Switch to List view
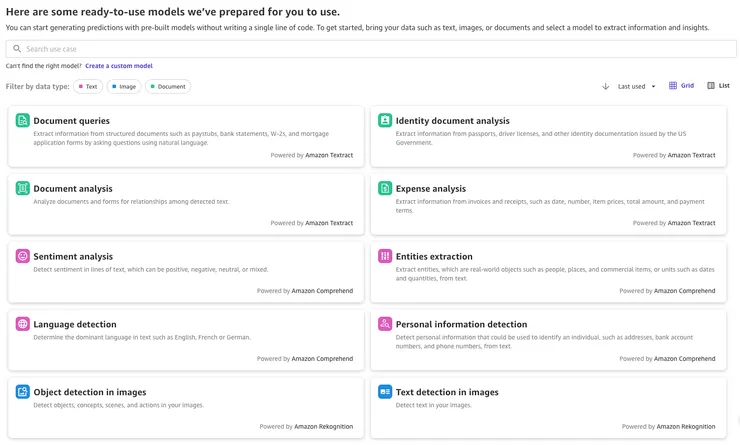This screenshot has width=740, height=445. click(718, 86)
